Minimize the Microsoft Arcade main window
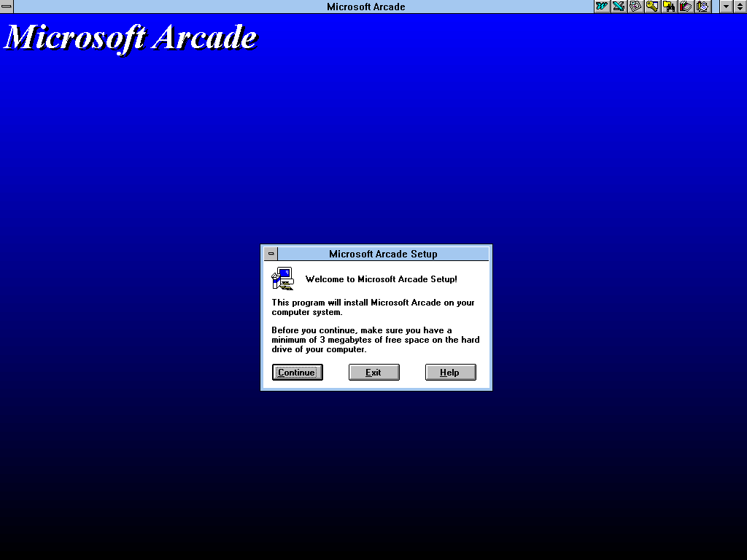 pyautogui.click(x=726, y=7)
